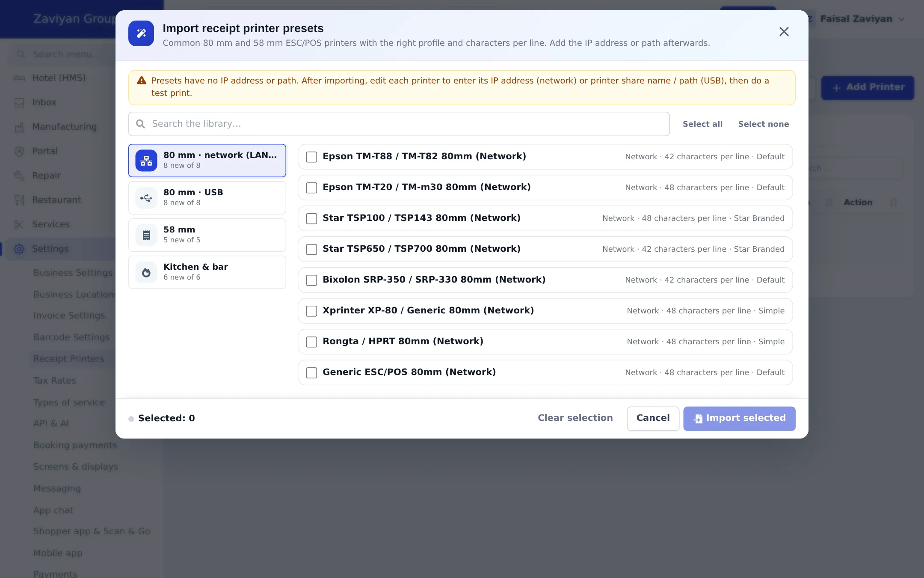The width and height of the screenshot is (924, 578).
Task: Click the Hotel (HMS) bed icon in sidebar
Action: click(x=19, y=78)
